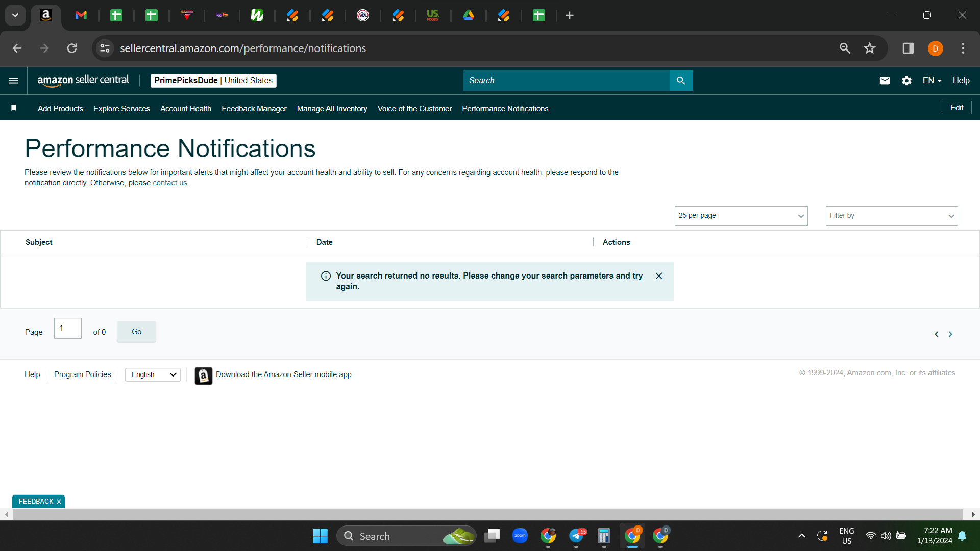The height and width of the screenshot is (551, 980).
Task: Switch to the Google Drive tab
Action: click(468, 16)
